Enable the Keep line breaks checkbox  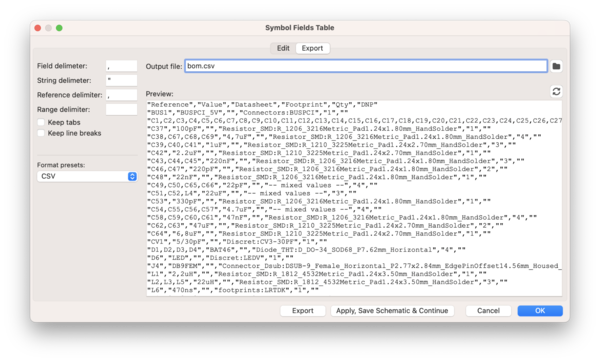tap(41, 133)
